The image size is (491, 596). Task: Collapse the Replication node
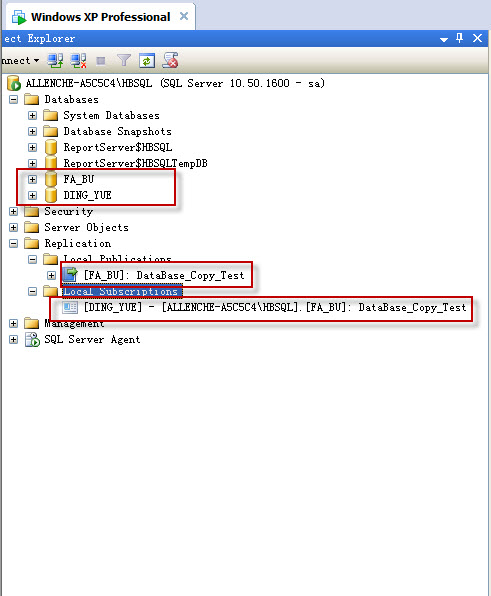14,243
